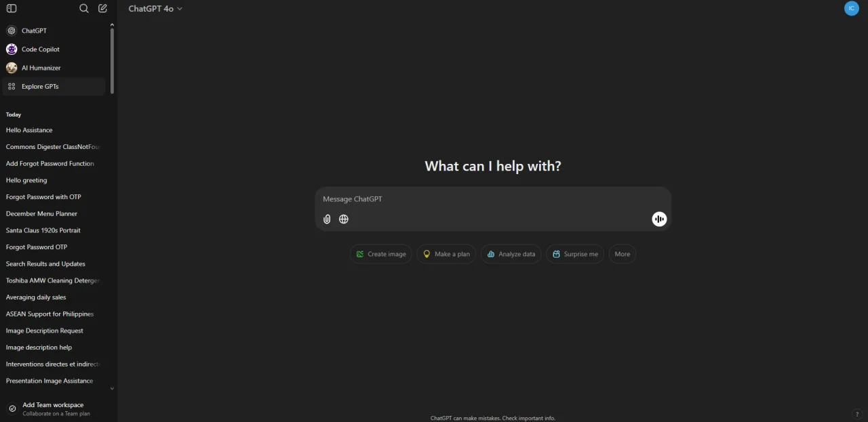The image size is (868, 422).
Task: Click into the Message ChatGPT input field
Action: 493,199
